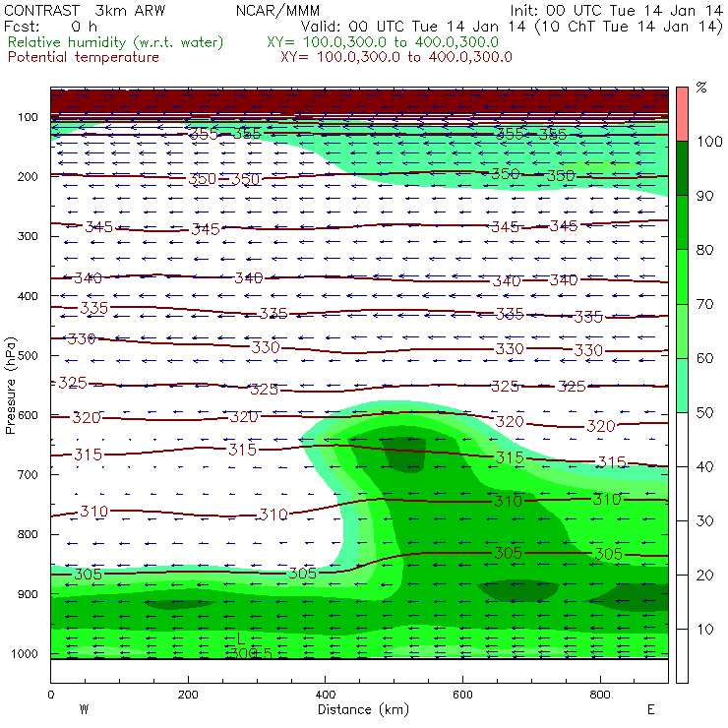The image size is (728, 728).
Task: Click the colorbar's 50 tick label
Action: (704, 413)
